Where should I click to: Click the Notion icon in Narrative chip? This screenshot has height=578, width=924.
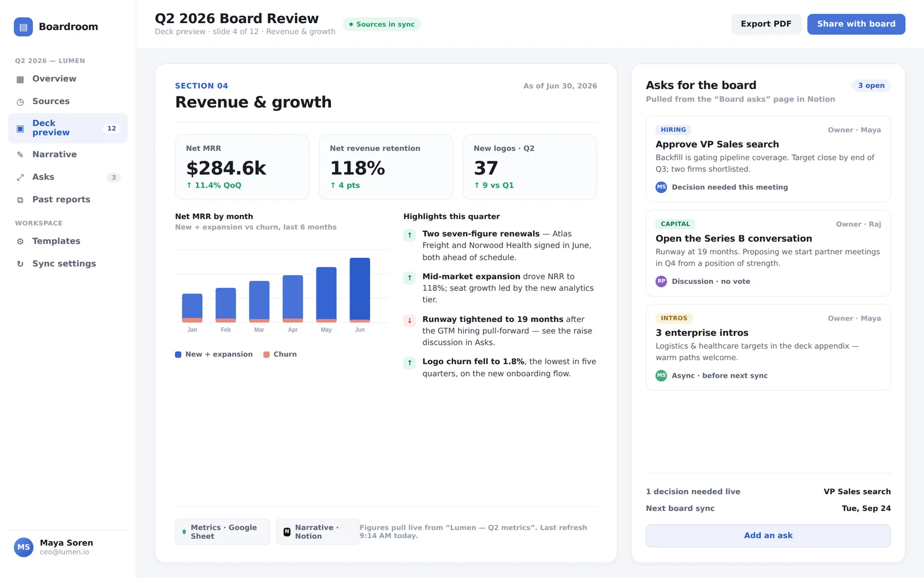click(x=287, y=532)
